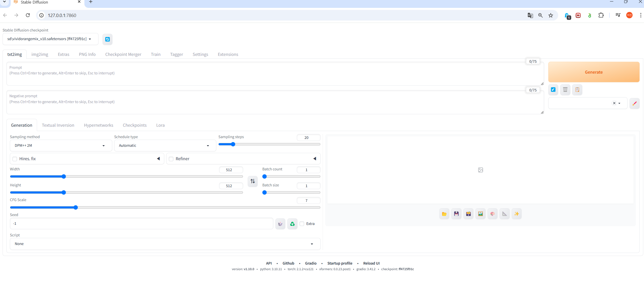This screenshot has width=644, height=292.
Task: Open the Schedule type dropdown
Action: [x=164, y=145]
